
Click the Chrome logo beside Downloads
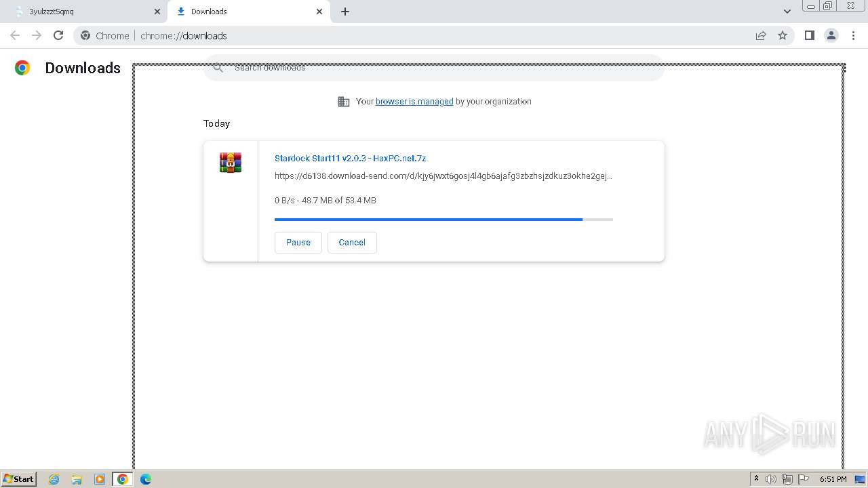pos(22,68)
